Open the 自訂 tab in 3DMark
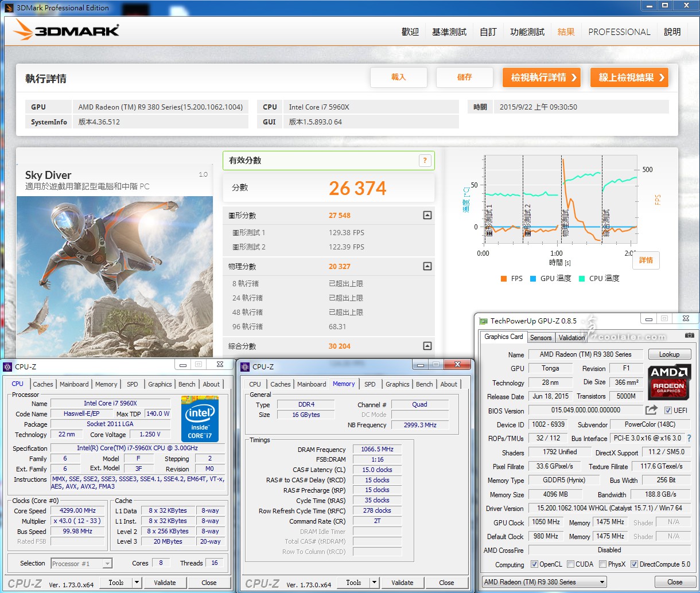 (x=488, y=32)
